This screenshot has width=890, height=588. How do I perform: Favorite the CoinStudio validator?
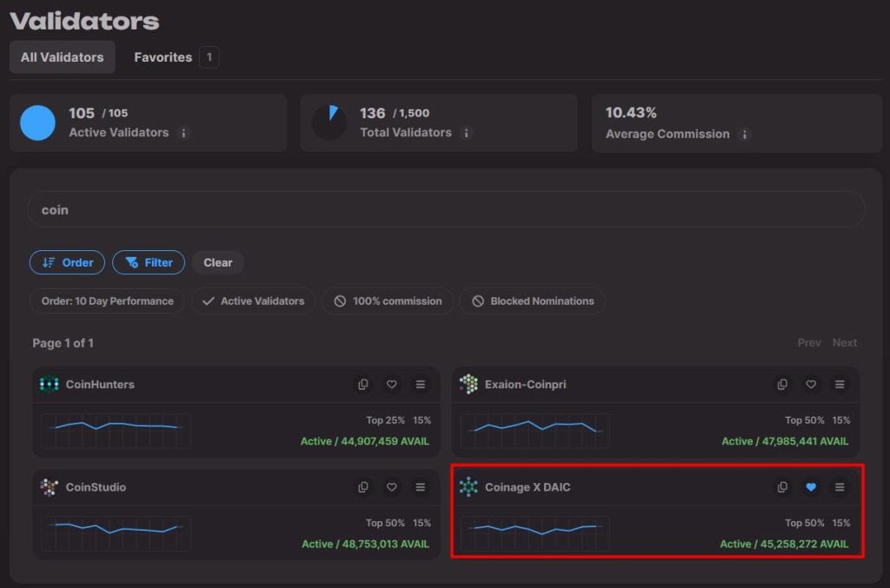point(392,487)
